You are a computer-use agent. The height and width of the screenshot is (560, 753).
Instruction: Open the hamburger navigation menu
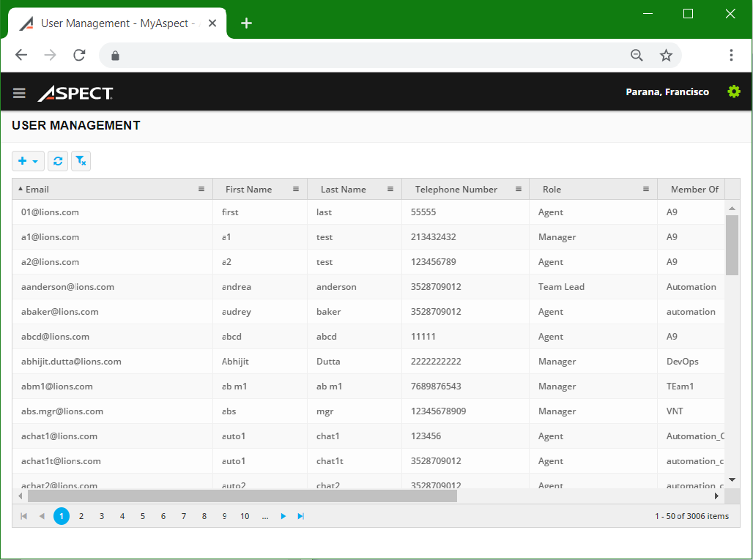coord(18,92)
